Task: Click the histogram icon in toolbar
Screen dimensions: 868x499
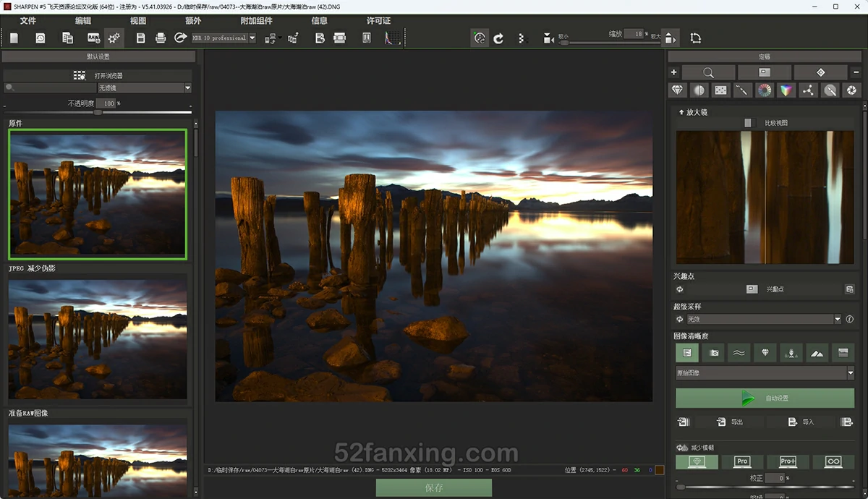Action: click(x=391, y=38)
